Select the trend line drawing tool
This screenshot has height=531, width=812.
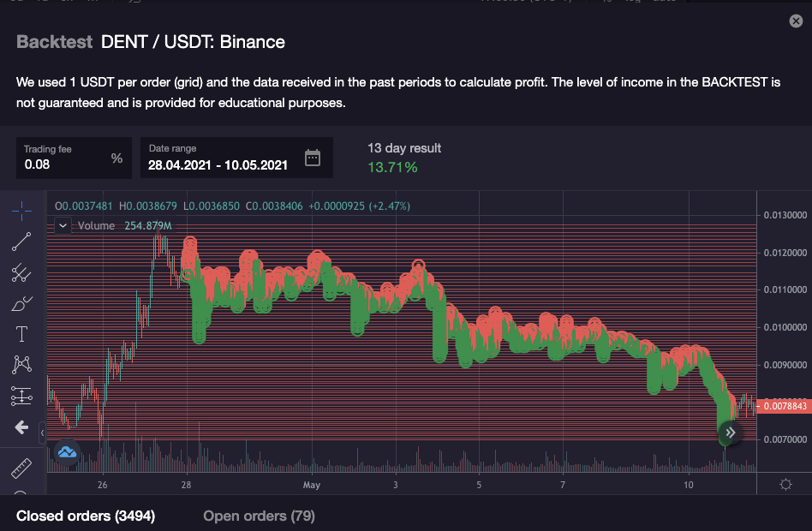click(22, 242)
